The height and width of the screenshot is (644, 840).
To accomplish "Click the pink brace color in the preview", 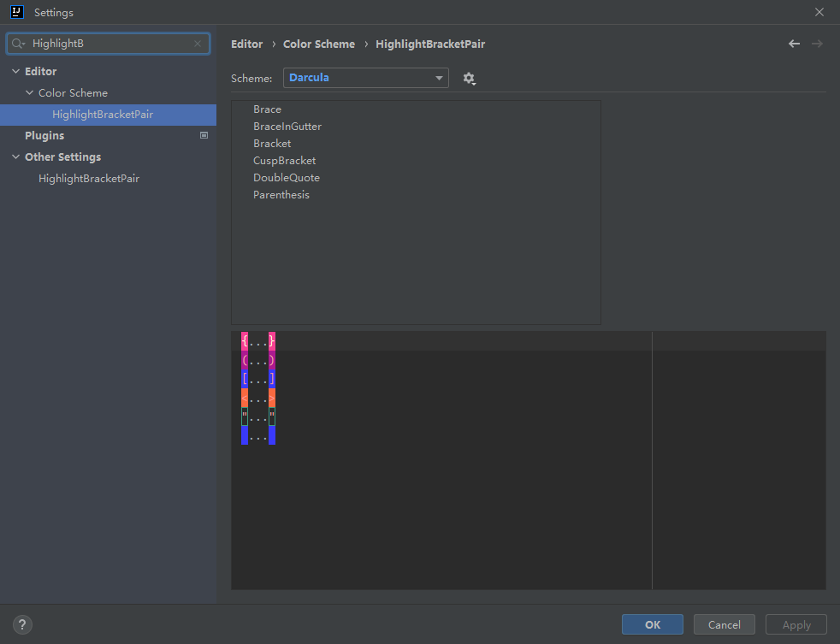I will pyautogui.click(x=245, y=340).
